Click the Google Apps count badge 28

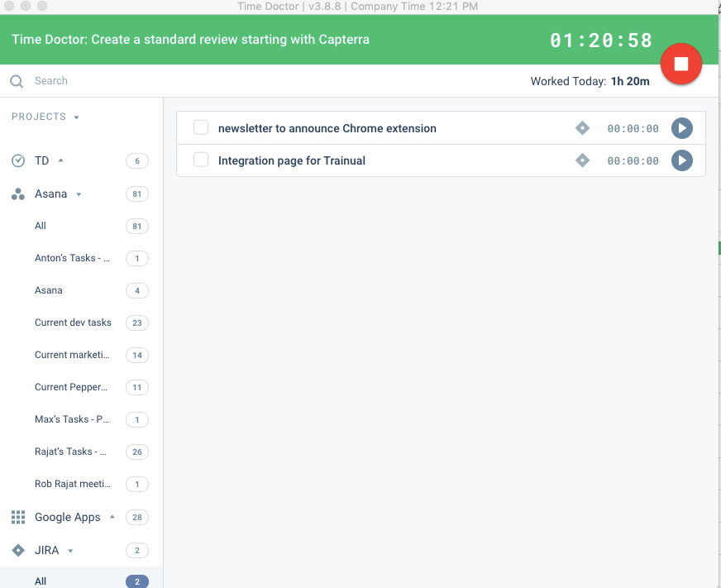pos(137,517)
